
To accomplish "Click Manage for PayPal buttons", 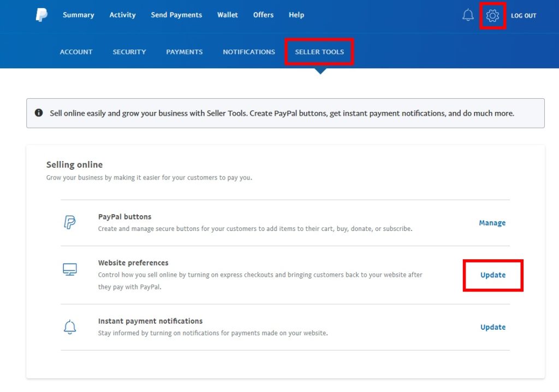I will coord(492,223).
